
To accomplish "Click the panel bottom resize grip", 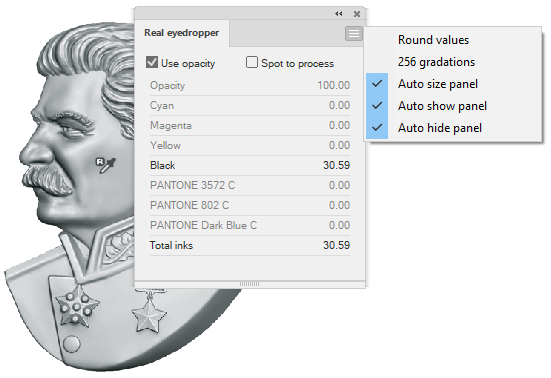I will point(249,284).
